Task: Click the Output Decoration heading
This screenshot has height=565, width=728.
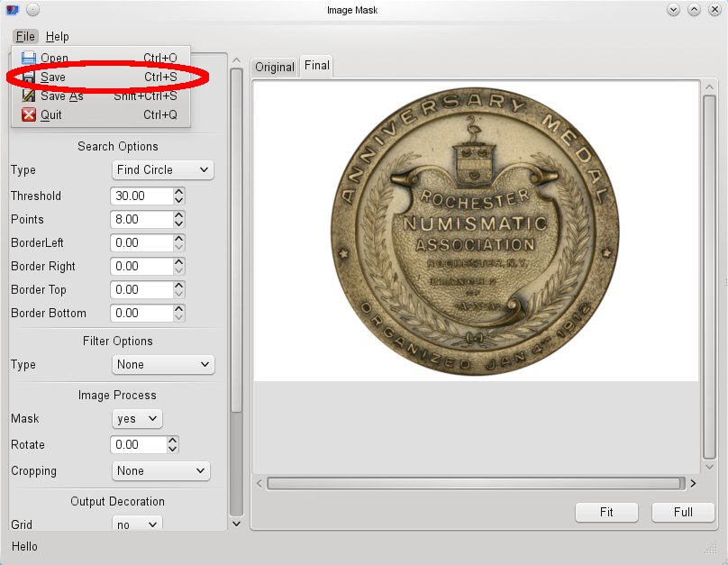Action: (117, 501)
